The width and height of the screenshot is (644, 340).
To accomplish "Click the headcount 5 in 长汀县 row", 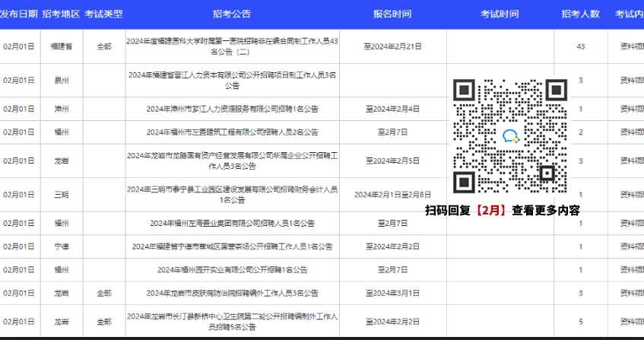I will click(580, 322).
